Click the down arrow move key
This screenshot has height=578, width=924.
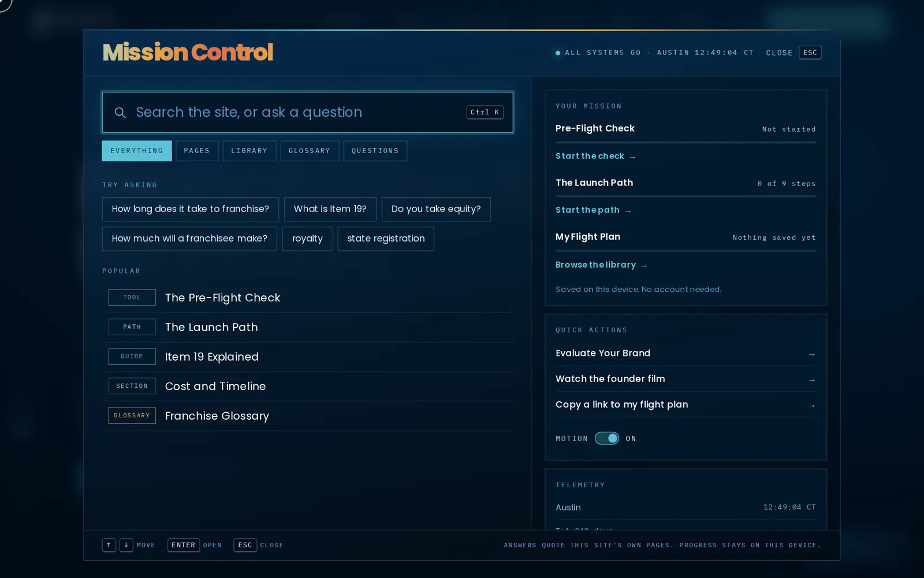point(126,545)
